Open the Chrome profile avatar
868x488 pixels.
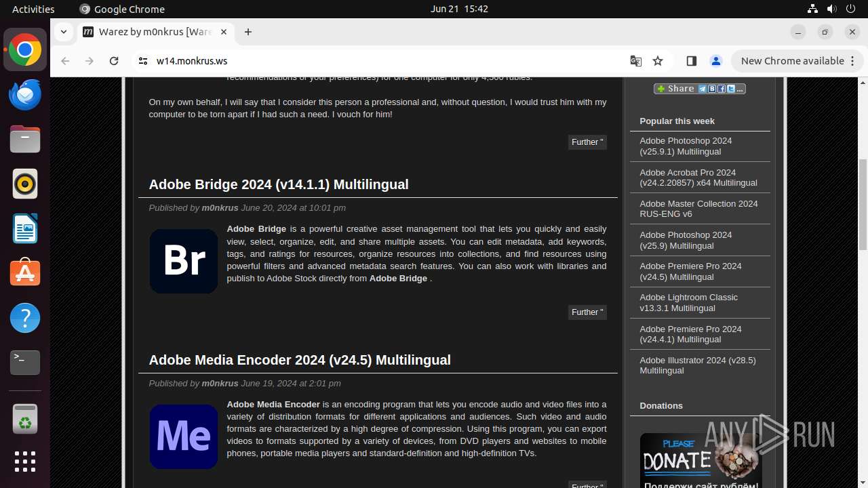coord(715,61)
